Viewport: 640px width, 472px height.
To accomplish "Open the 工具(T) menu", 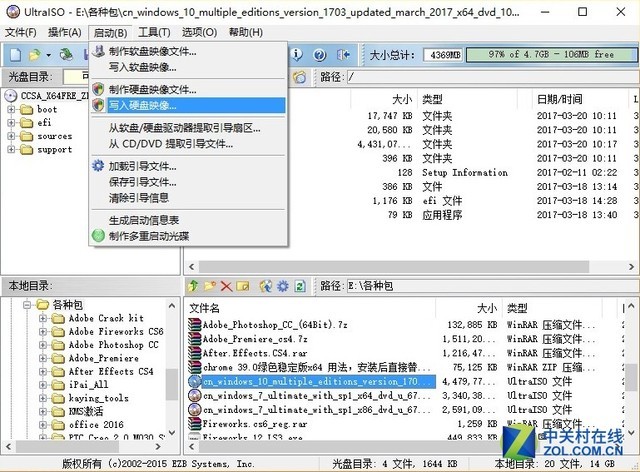I will (154, 32).
